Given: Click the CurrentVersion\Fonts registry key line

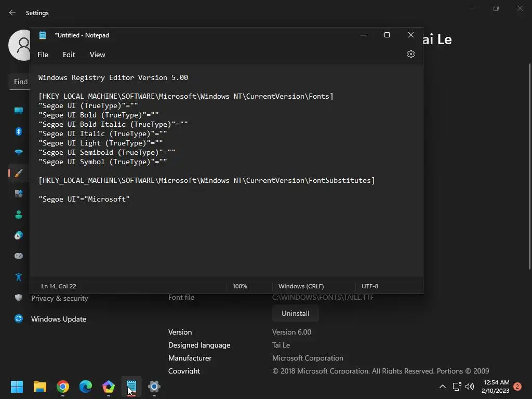Looking at the screenshot, I should click(186, 96).
